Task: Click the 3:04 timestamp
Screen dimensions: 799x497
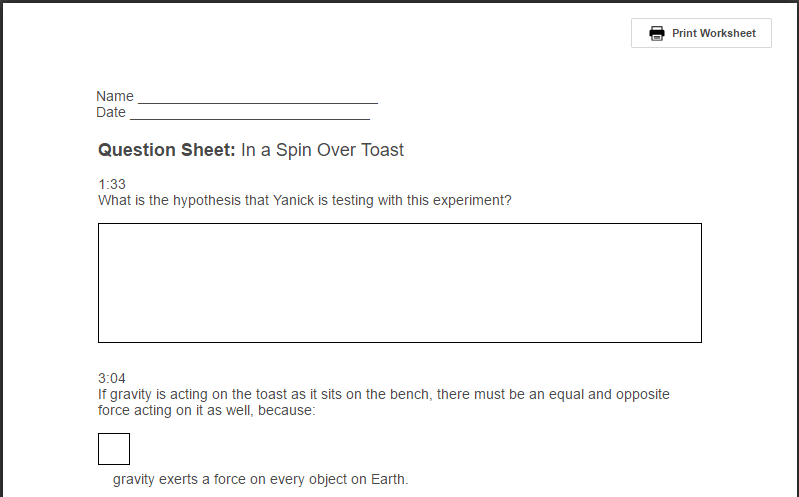Action: point(112,378)
